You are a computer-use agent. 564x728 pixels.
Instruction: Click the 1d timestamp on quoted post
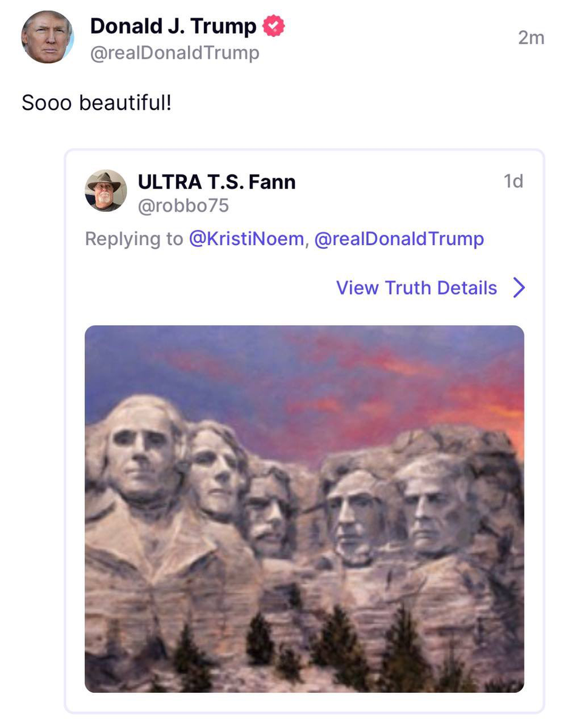[513, 181]
